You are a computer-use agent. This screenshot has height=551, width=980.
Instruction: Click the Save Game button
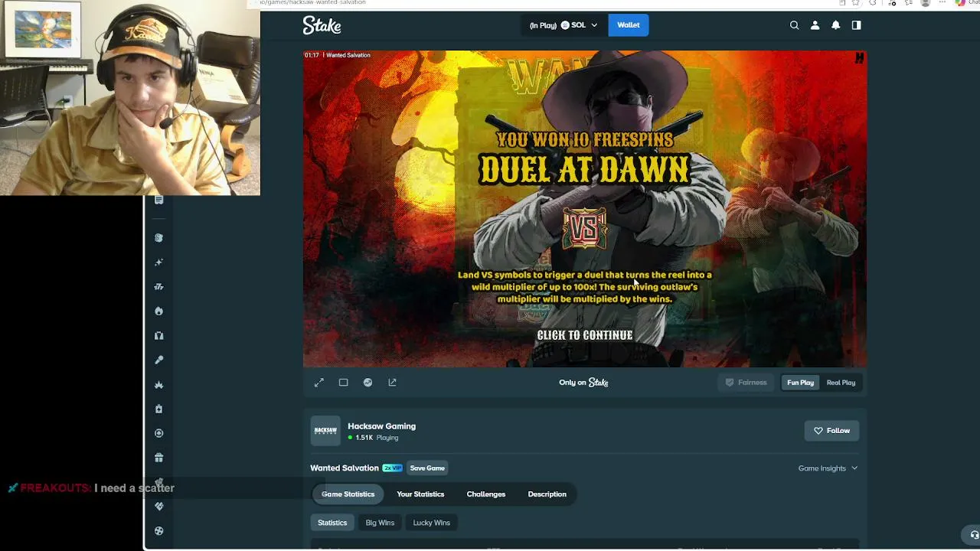coord(427,468)
